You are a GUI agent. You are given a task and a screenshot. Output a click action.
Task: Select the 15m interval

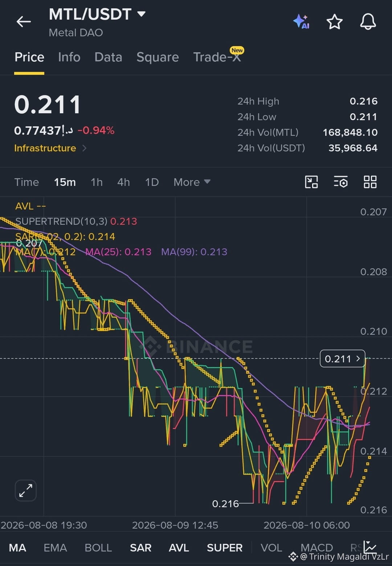(65, 182)
